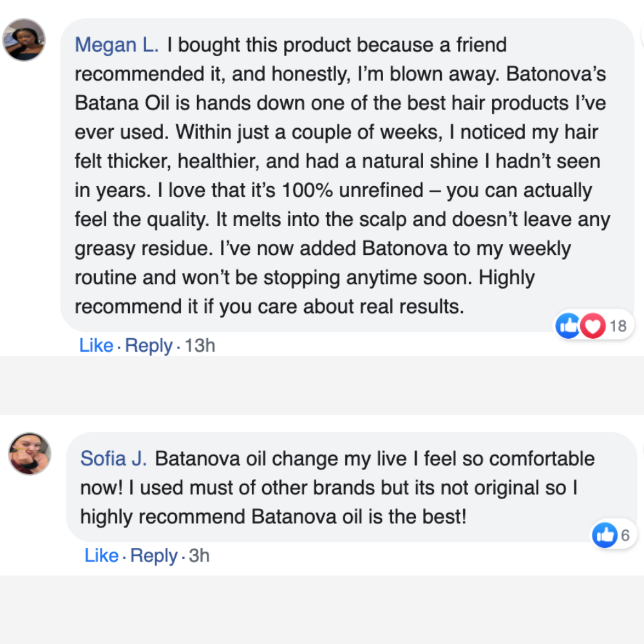Like Sofia J.'s comment
Viewport: 644px width, 644px height.
[102, 556]
